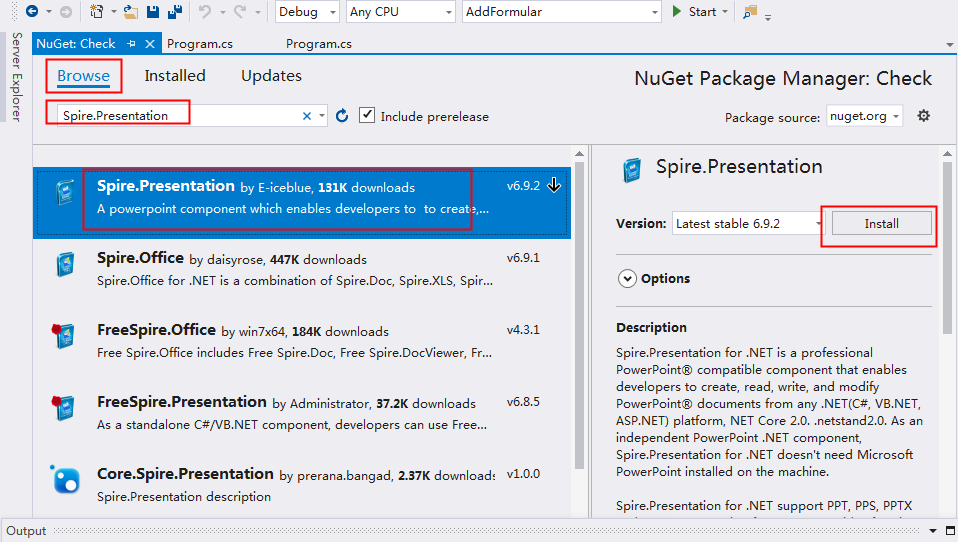958x542 pixels.
Task: Click the Undo arrow icon
Action: point(205,11)
